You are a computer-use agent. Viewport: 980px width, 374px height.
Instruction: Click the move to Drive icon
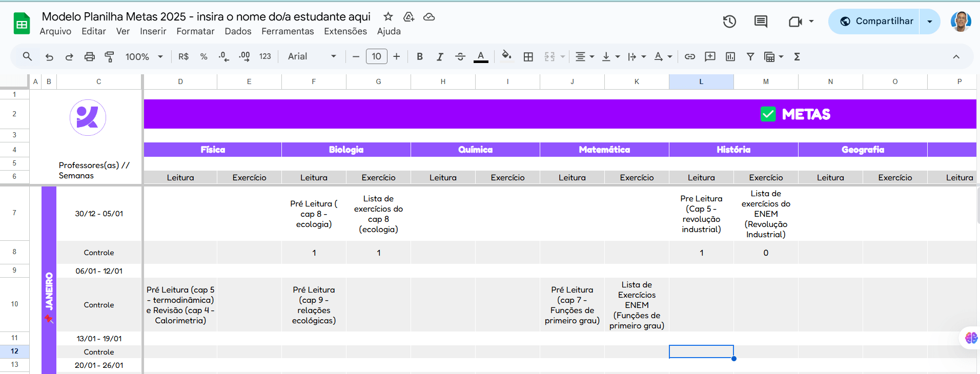(x=409, y=17)
